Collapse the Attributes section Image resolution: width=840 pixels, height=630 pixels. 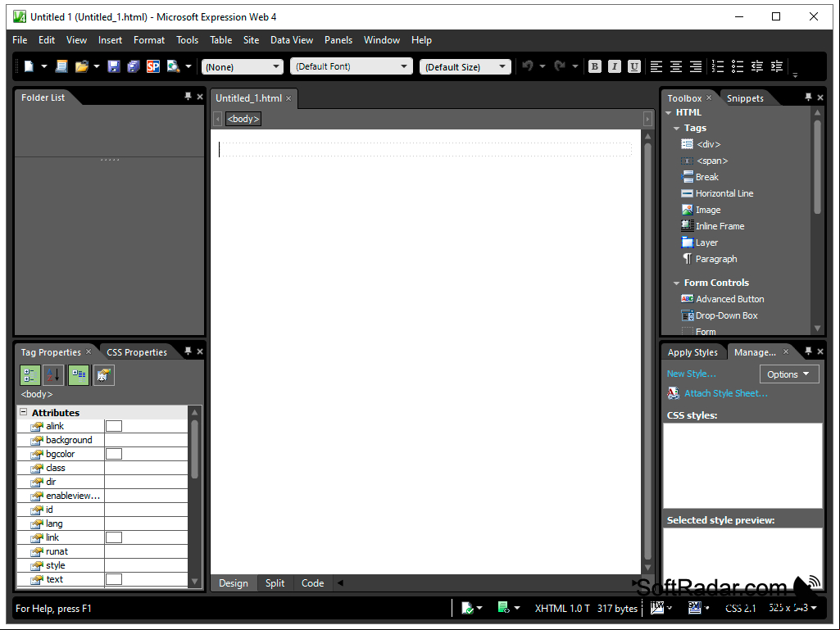tap(24, 412)
